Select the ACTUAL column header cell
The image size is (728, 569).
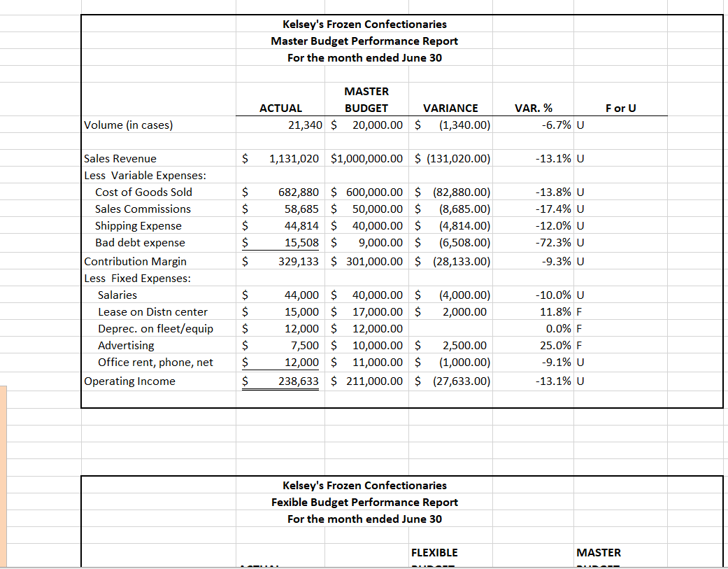click(x=280, y=108)
